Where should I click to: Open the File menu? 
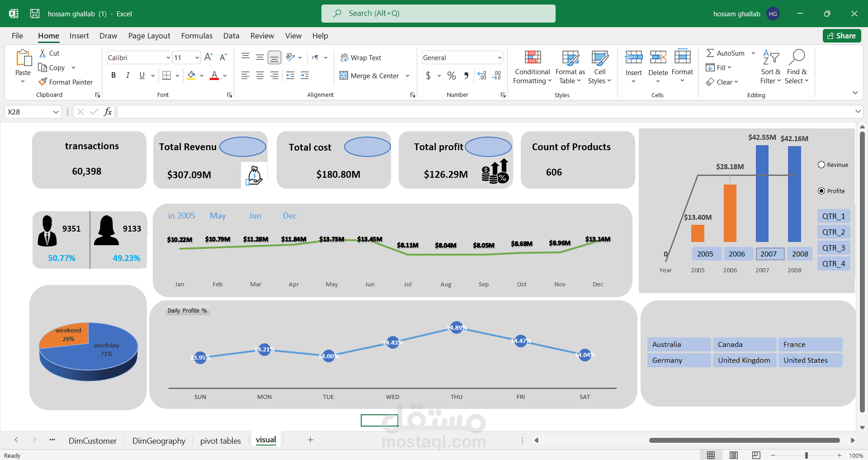[x=17, y=36]
